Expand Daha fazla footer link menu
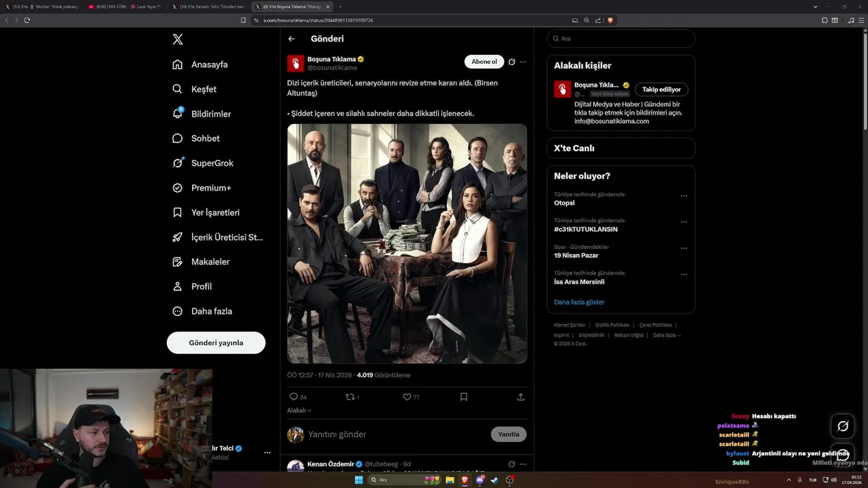868x488 pixels. pyautogui.click(x=667, y=335)
